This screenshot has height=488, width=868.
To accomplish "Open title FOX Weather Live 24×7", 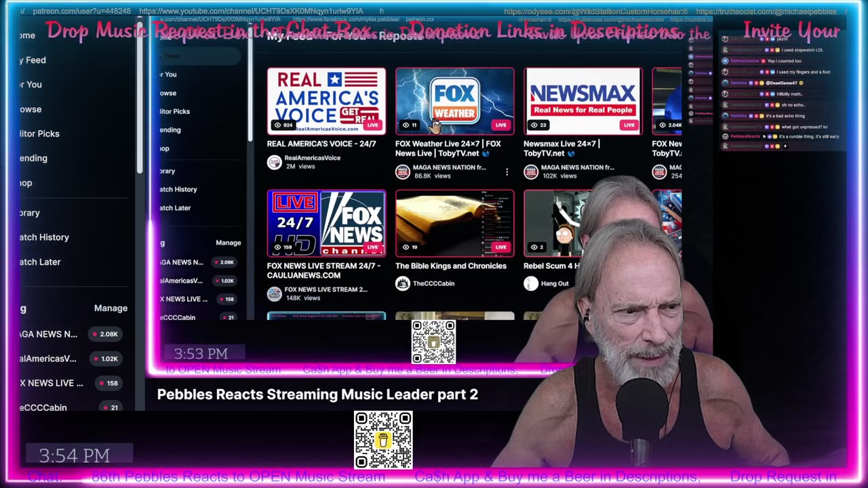I will coord(448,148).
